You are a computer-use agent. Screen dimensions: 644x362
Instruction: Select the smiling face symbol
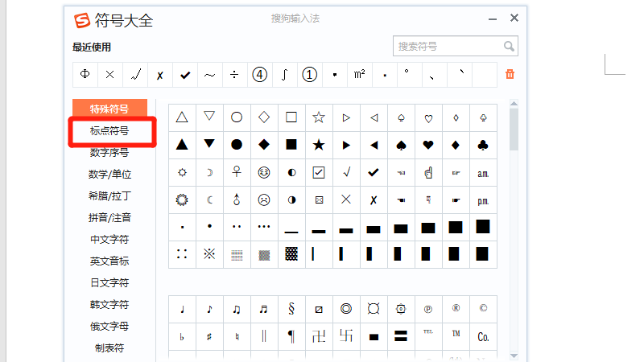click(264, 172)
